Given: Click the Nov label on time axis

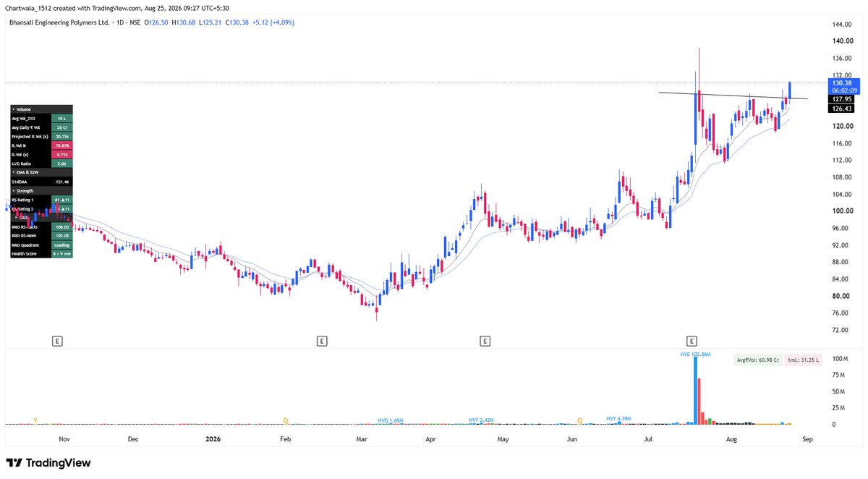Looking at the screenshot, I should click(x=64, y=439).
